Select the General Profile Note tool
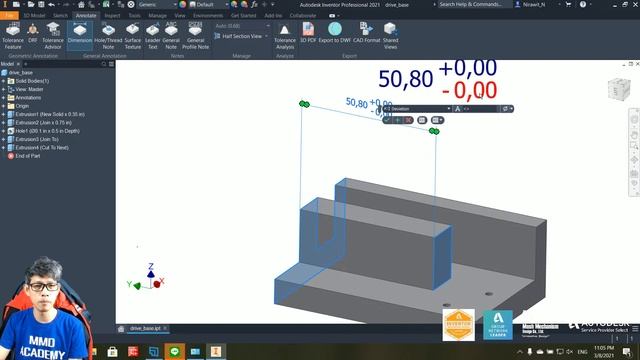The image size is (640, 360). coord(196,36)
